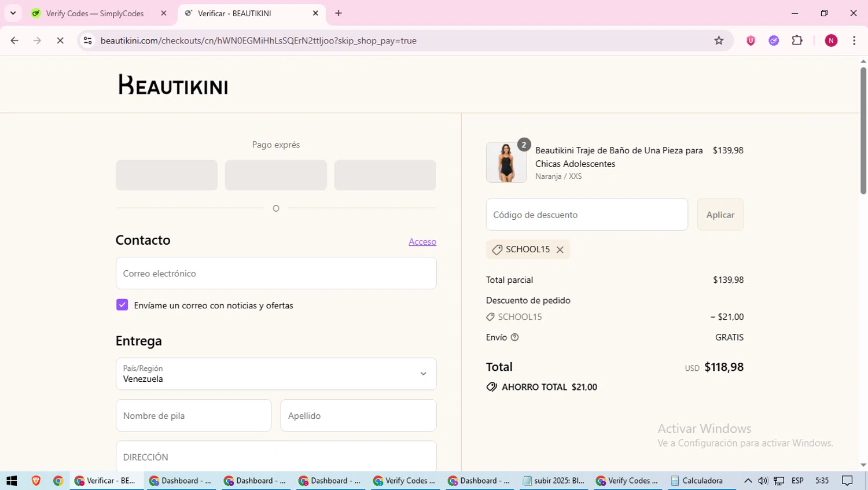
Task: Open the purple extension icon in toolbar
Action: 774,40
